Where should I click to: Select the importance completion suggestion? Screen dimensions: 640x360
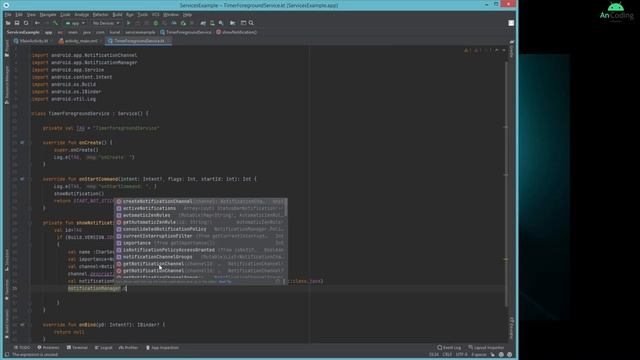200,243
